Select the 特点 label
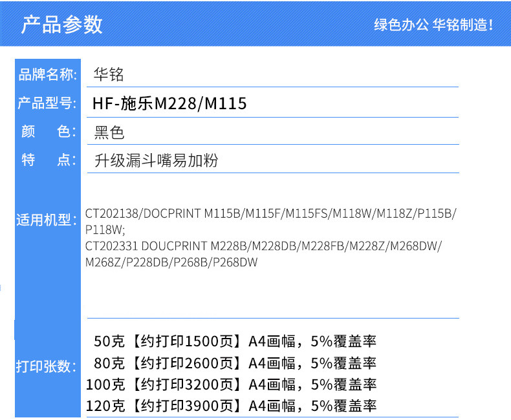This screenshot has height=420, width=511. (x=49, y=160)
